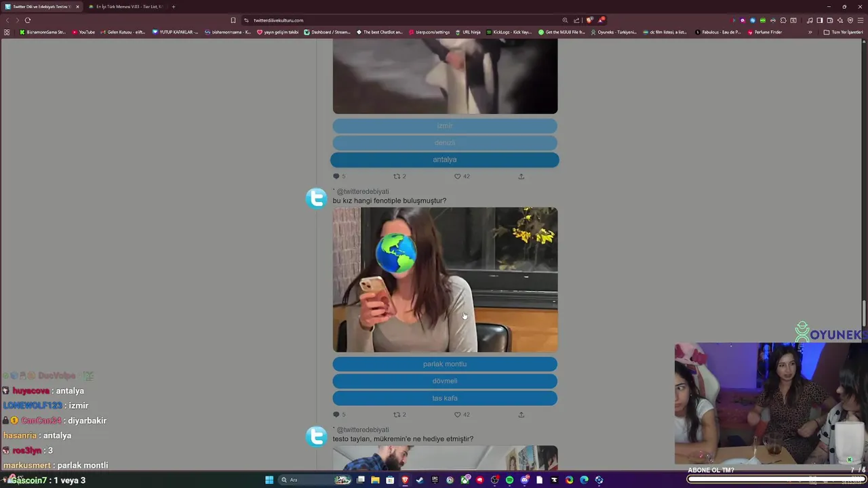Open Brave Shields lion icon
Image resolution: width=868 pixels, height=488 pixels.
coord(589,20)
